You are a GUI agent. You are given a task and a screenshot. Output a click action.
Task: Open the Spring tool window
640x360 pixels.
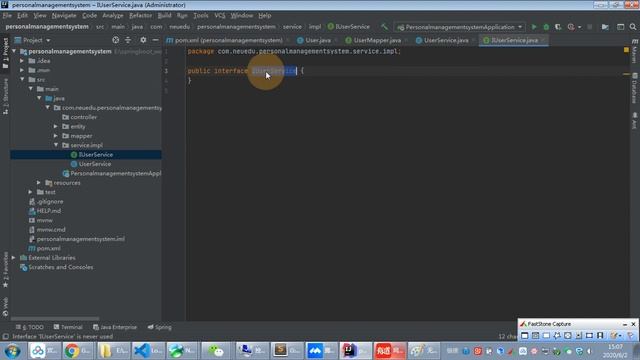(x=160, y=327)
